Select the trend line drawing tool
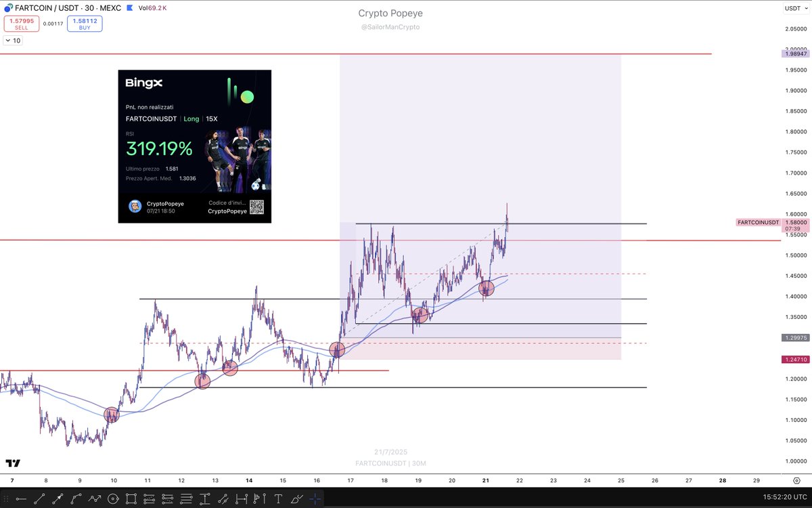 [39, 499]
